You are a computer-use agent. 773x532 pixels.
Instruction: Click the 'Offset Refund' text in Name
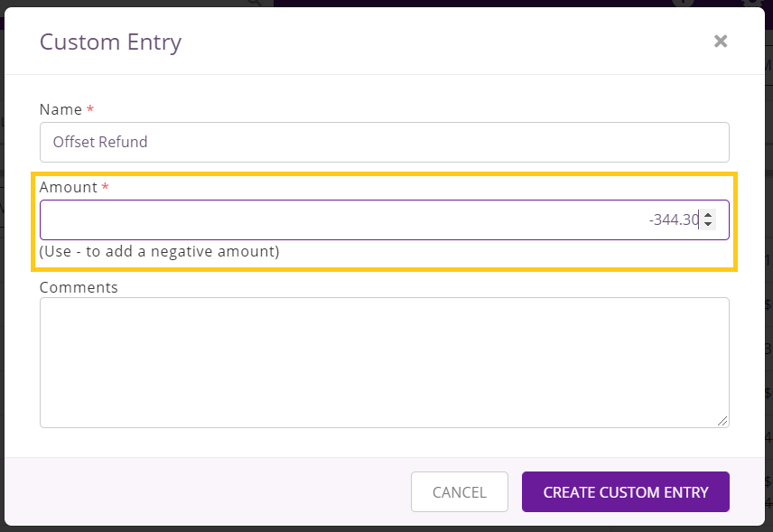click(x=100, y=142)
